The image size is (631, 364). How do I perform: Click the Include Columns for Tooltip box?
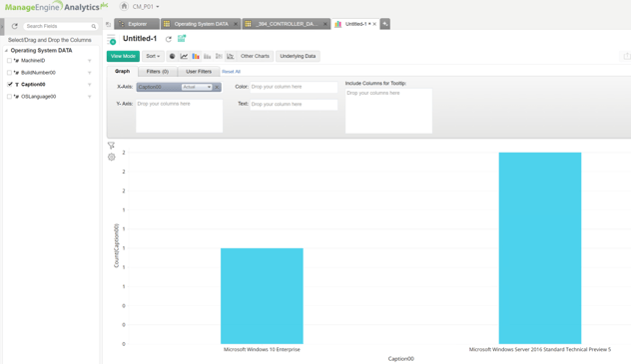point(388,111)
